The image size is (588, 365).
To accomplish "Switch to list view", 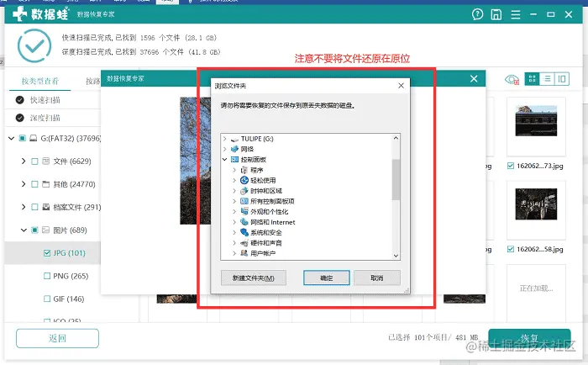I will click(547, 79).
